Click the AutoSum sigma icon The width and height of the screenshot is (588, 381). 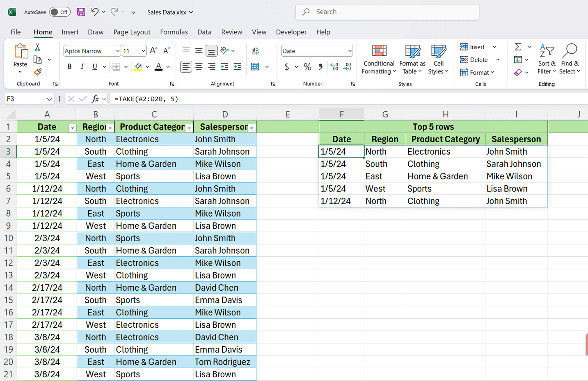coord(518,47)
